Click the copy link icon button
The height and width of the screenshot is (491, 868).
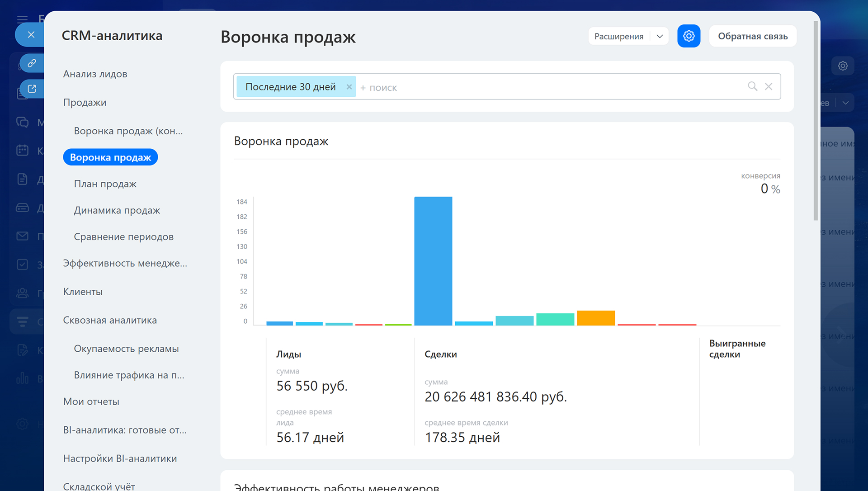(32, 63)
